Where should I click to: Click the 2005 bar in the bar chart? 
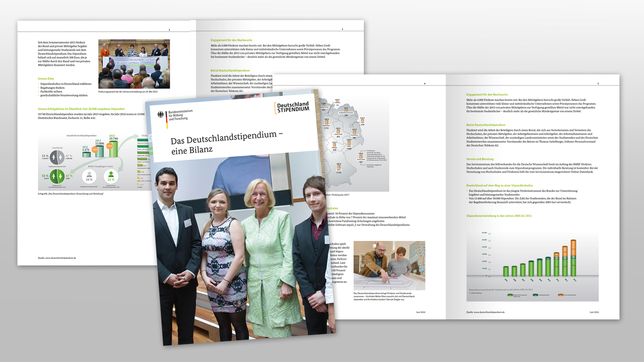click(x=506, y=271)
